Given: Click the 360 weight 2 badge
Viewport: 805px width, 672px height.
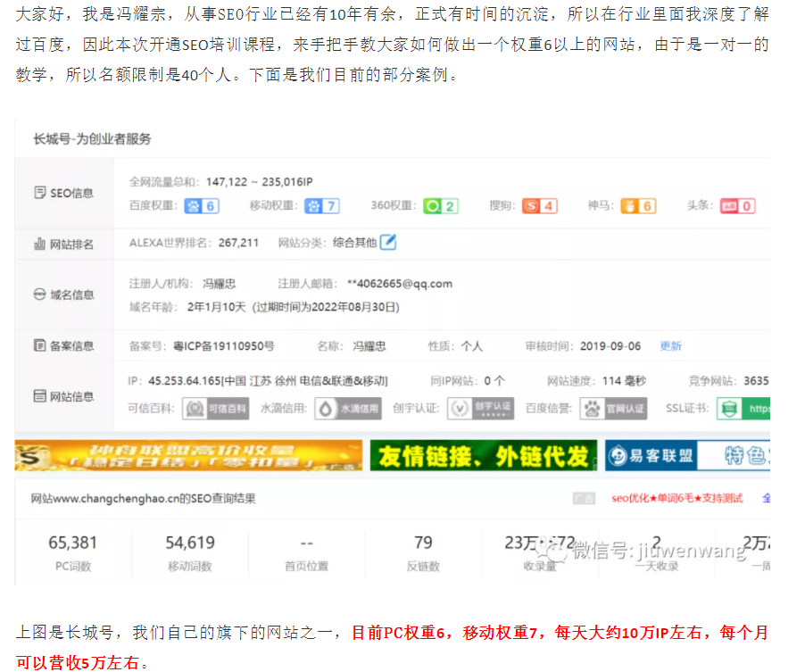Looking at the screenshot, I should click(441, 206).
